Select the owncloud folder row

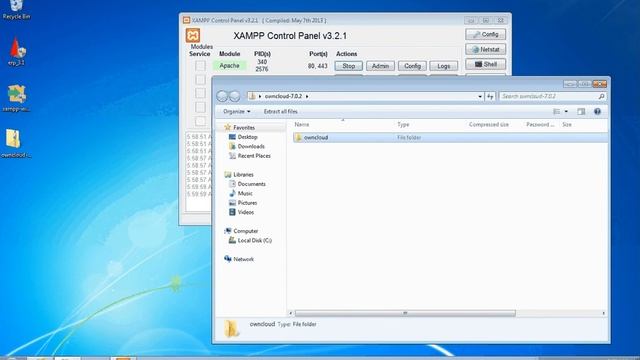click(x=450, y=138)
